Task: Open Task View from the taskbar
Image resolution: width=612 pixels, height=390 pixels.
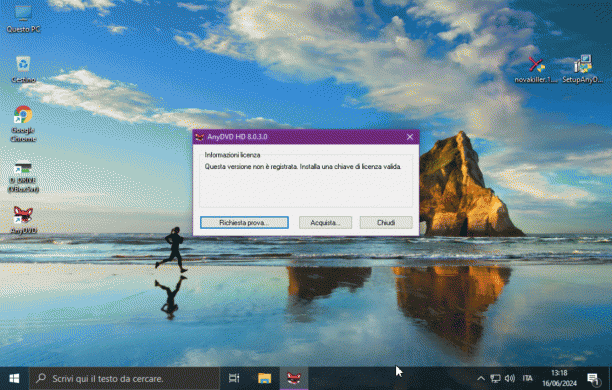Action: 234,378
